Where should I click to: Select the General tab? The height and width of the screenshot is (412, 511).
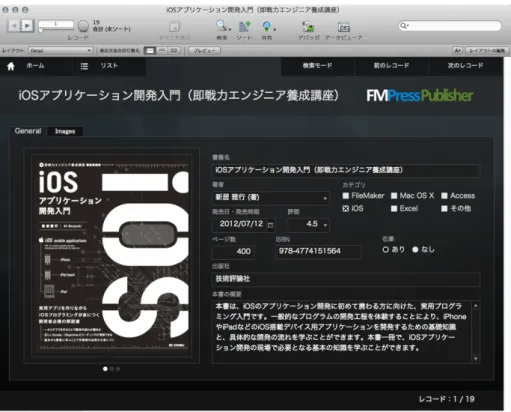tap(28, 131)
